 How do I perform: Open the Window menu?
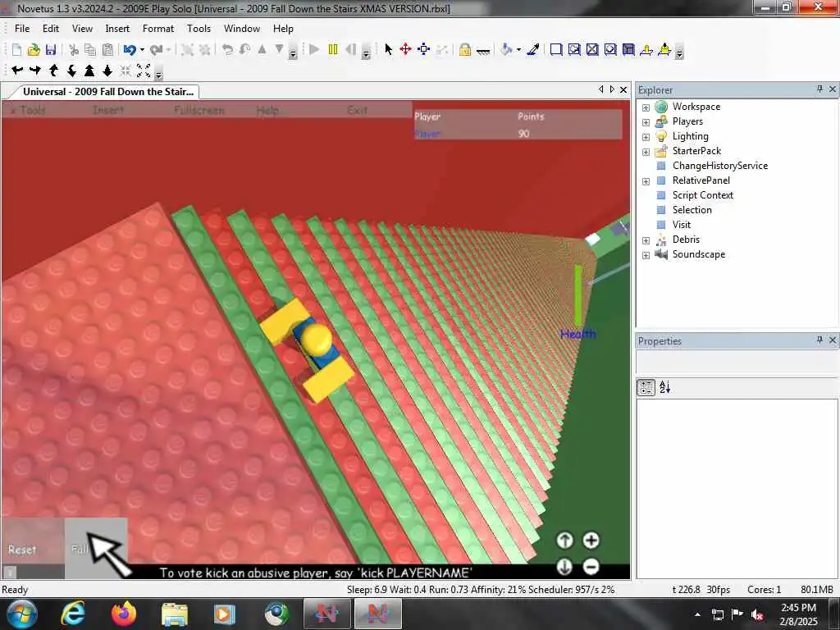tap(242, 29)
